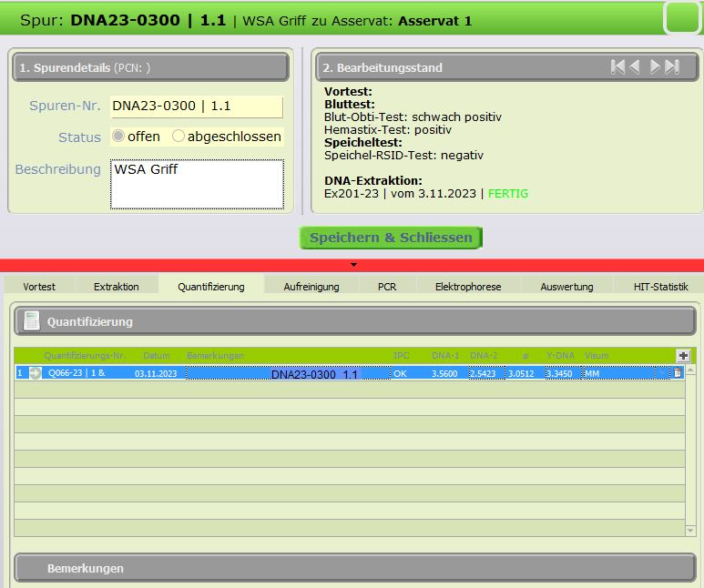704x588 pixels.
Task: Click the 'Ex201-23 | vom 3.11.2023' extraction entry
Action: pos(400,194)
